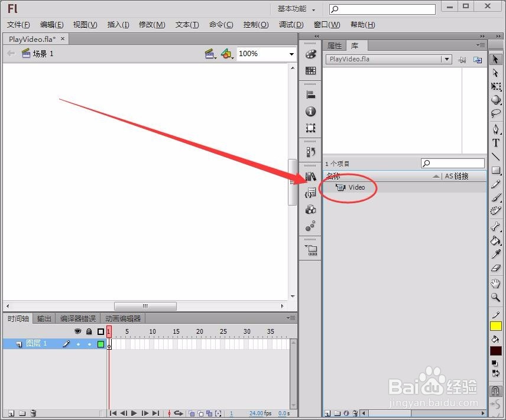
Task: Activate the Text tool
Action: (x=496, y=143)
